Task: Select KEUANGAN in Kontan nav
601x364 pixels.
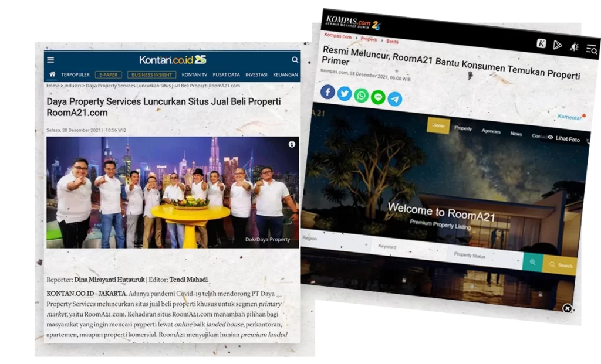Action: (x=285, y=74)
